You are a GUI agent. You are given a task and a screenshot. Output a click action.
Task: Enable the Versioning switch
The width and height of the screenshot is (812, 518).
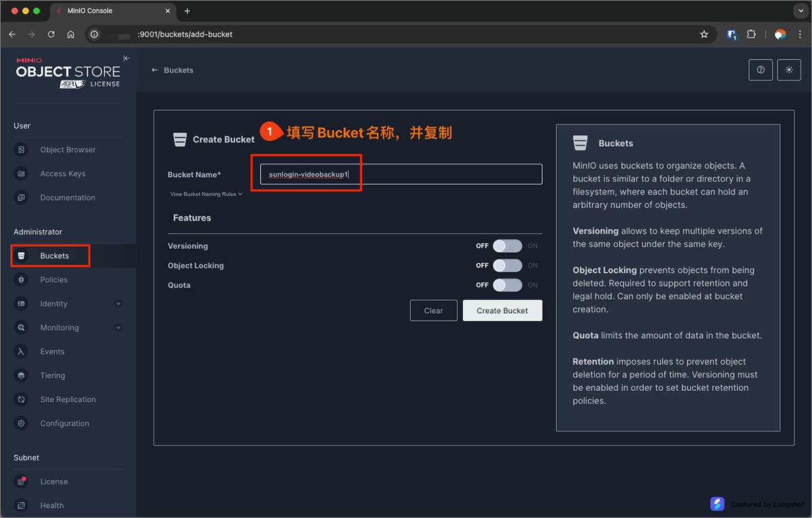pos(507,246)
